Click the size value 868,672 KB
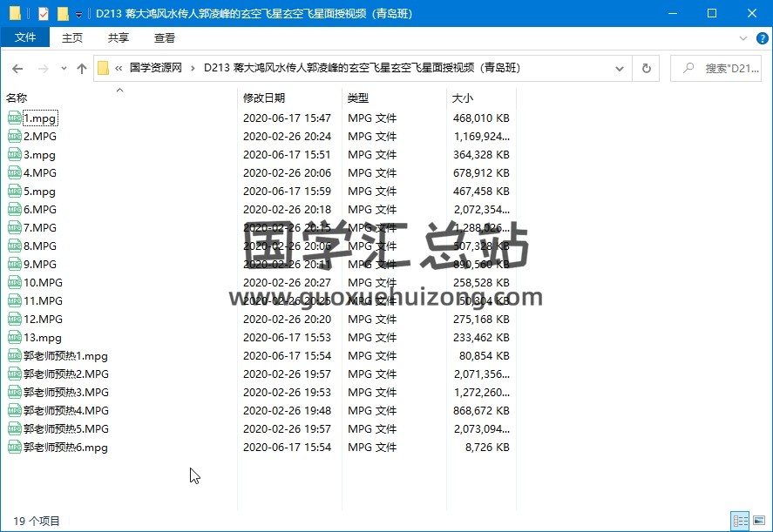This screenshot has width=773, height=532. coord(481,410)
